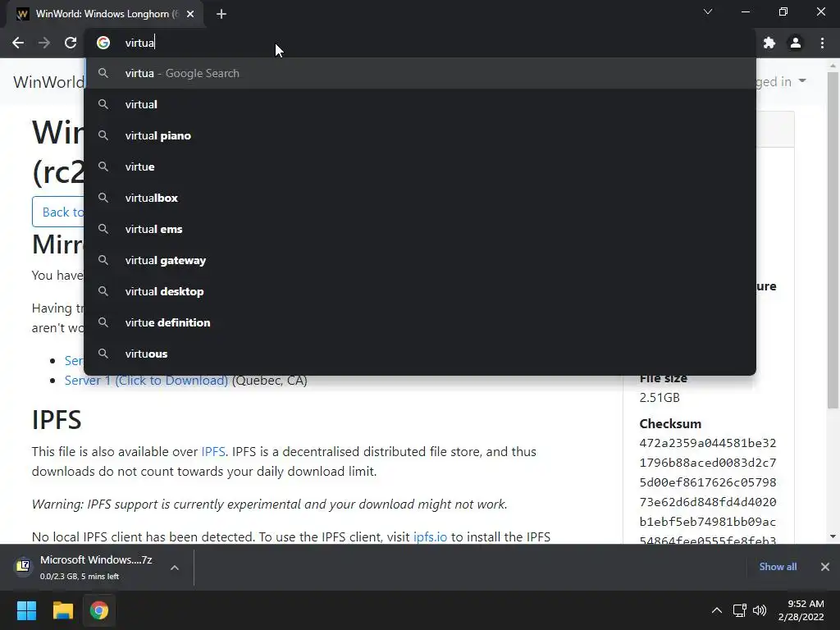The width and height of the screenshot is (840, 630).
Task: Open File Explorer from the taskbar
Action: pos(62,610)
